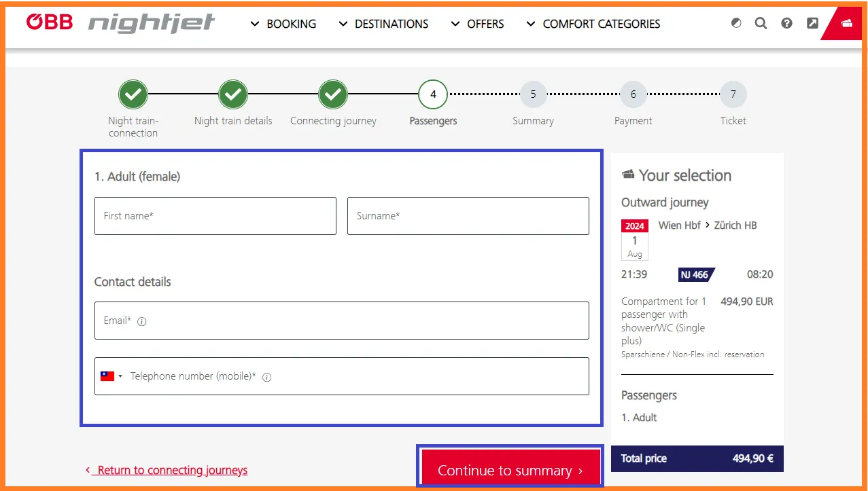Toggle the high-contrast display mode icon

(735, 22)
